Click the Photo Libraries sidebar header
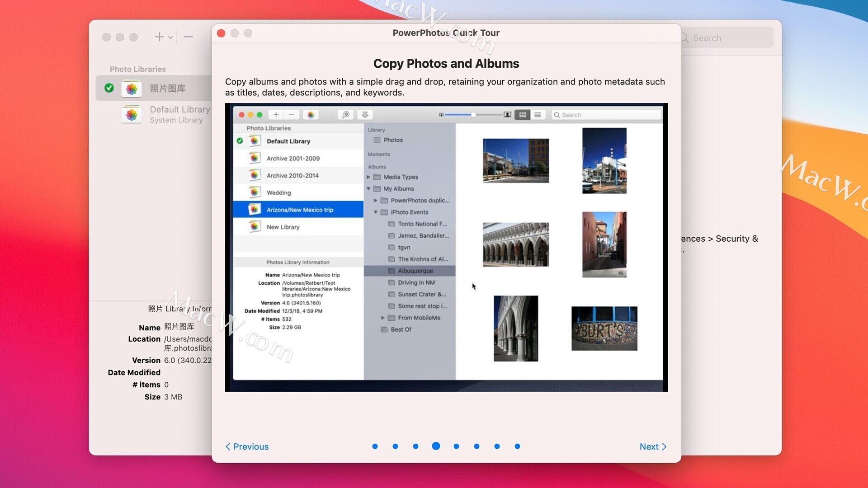 click(138, 69)
